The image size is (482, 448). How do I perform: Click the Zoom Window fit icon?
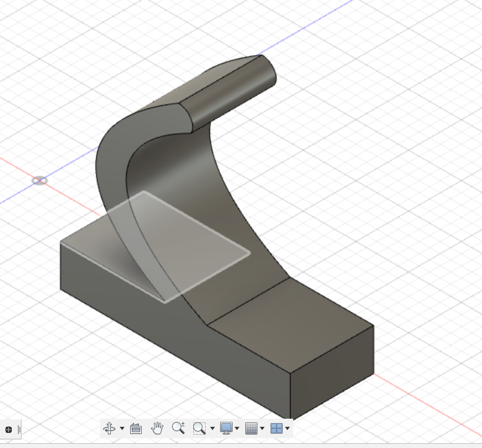tap(199, 428)
